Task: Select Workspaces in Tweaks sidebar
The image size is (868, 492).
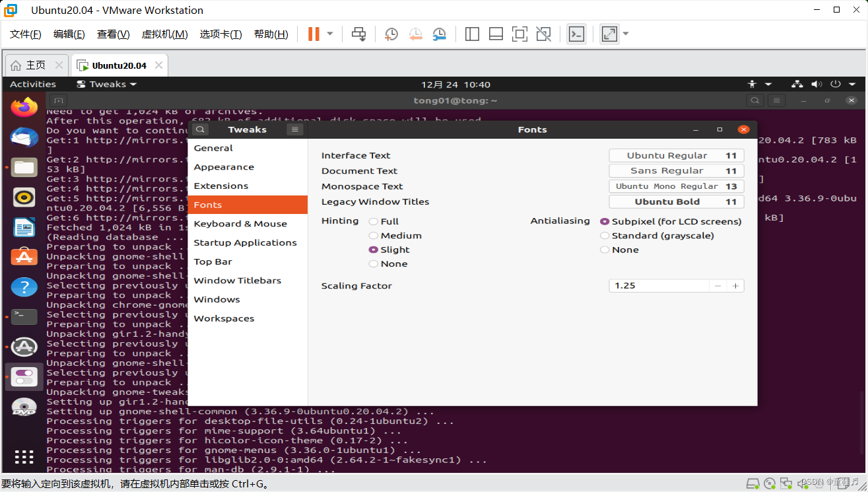Action: pyautogui.click(x=248, y=318)
